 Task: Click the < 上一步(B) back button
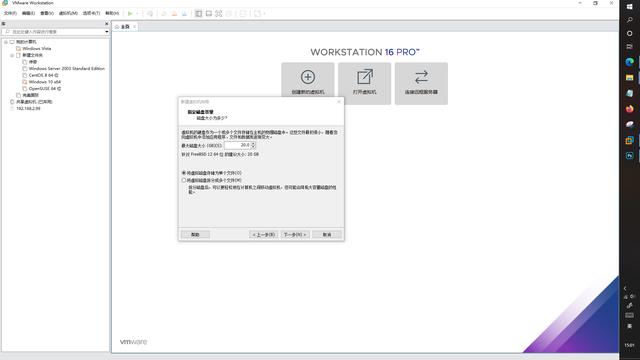pos(264,235)
